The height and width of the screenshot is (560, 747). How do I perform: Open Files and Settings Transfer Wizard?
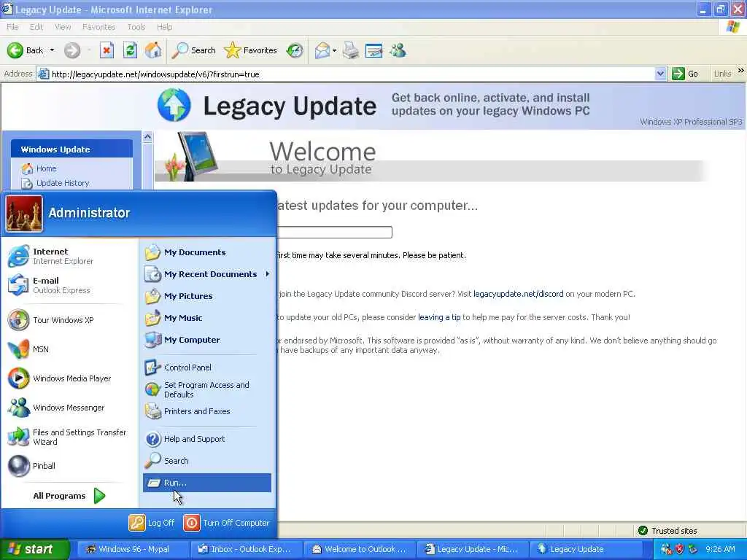69,437
